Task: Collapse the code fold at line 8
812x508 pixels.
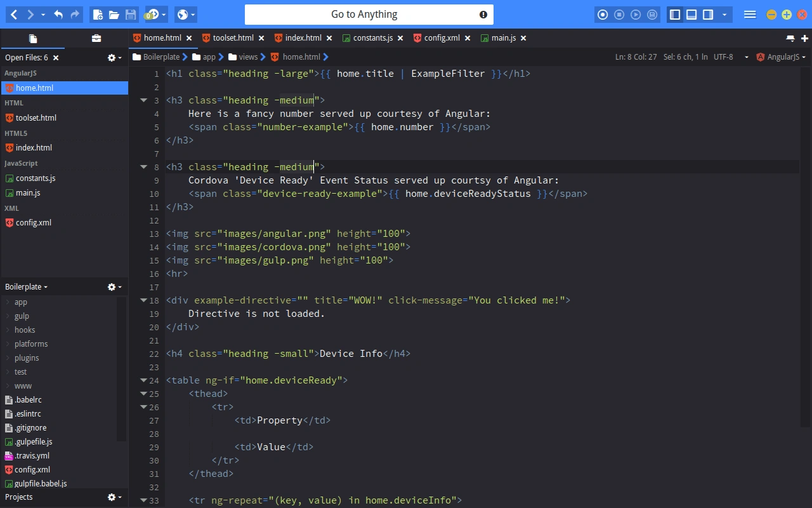Action: pos(144,166)
